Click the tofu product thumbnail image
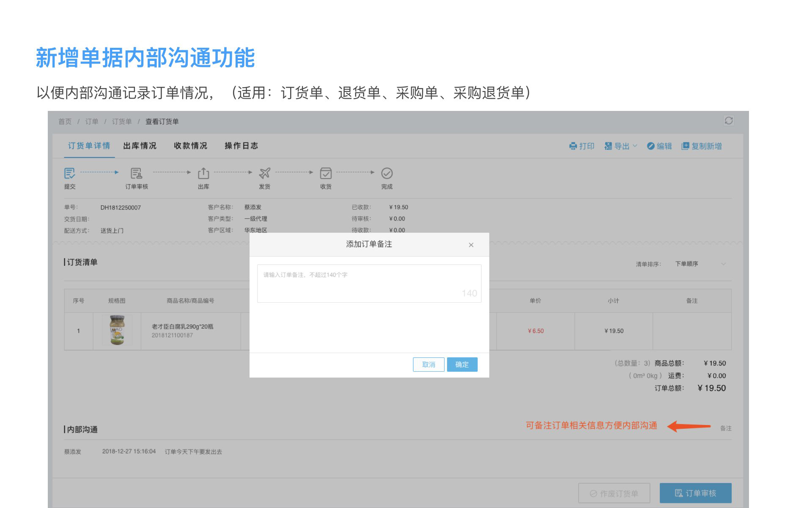Viewport: 812px width, 508px height. click(117, 330)
